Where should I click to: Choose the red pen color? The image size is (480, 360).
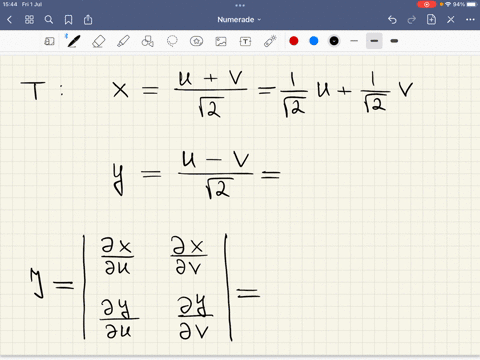(294, 41)
